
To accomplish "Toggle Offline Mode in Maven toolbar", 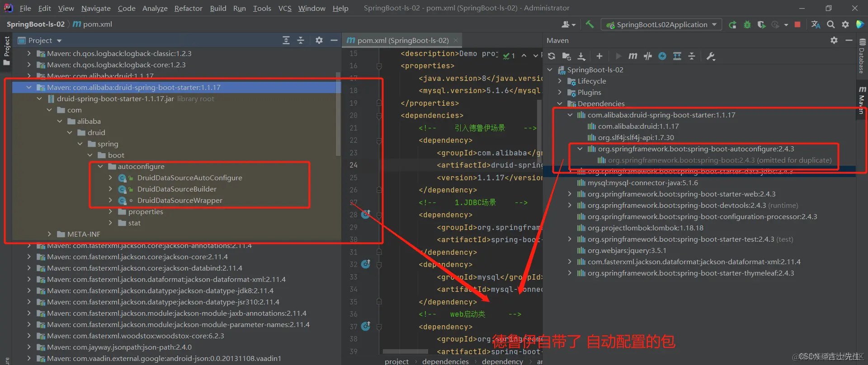I will tap(648, 56).
